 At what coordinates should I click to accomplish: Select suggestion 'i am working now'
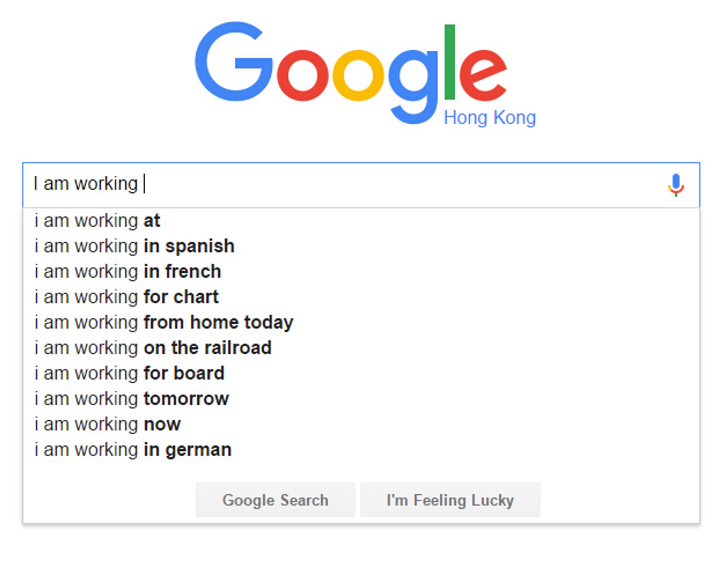[x=361, y=425]
